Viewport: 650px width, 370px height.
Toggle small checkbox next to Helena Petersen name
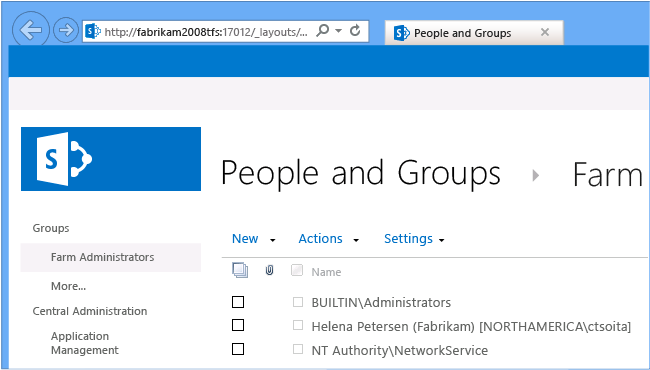tap(298, 325)
